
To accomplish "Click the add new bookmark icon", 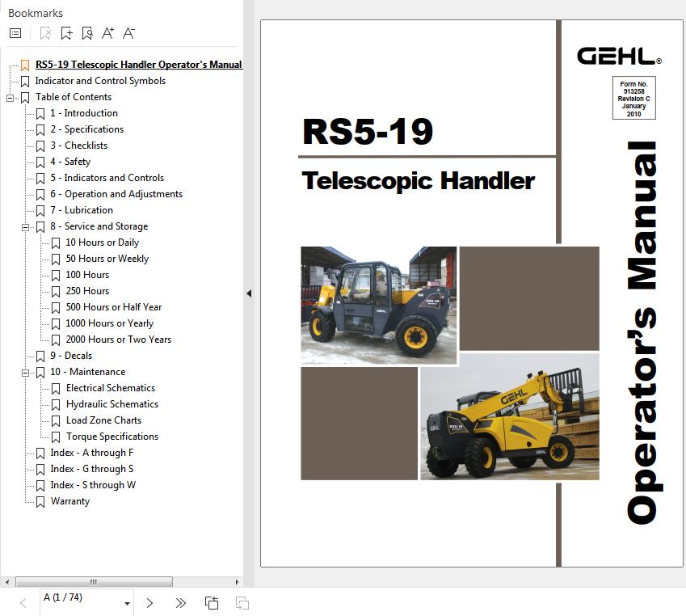I will pos(66,33).
